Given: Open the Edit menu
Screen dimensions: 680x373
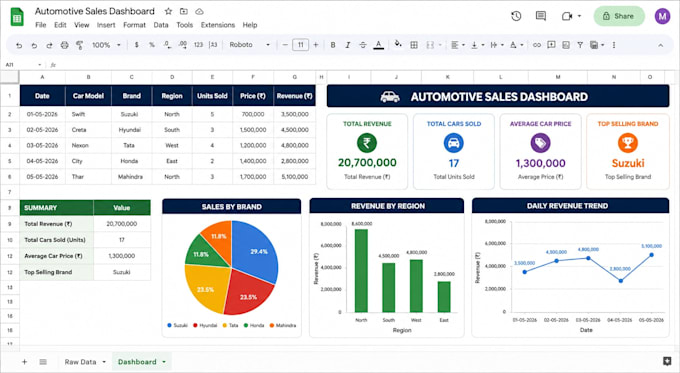Looking at the screenshot, I should [x=60, y=25].
